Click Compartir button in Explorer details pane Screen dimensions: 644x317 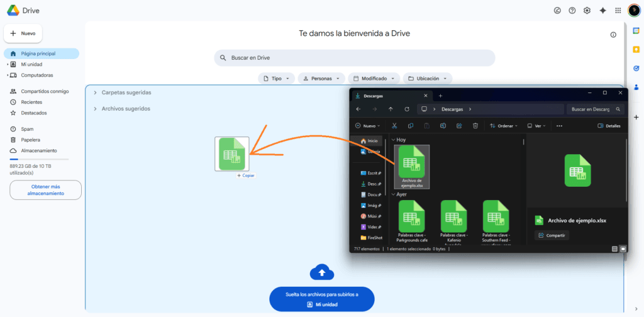tap(552, 235)
